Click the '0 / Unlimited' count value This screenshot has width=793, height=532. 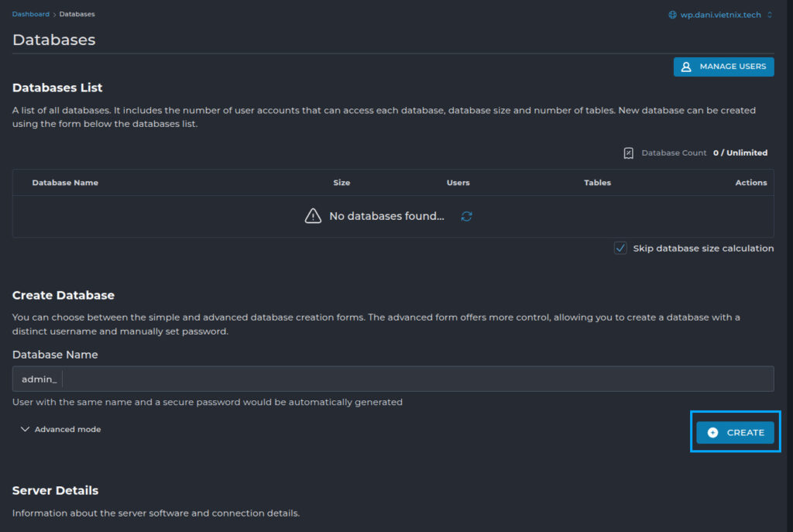[x=740, y=153]
